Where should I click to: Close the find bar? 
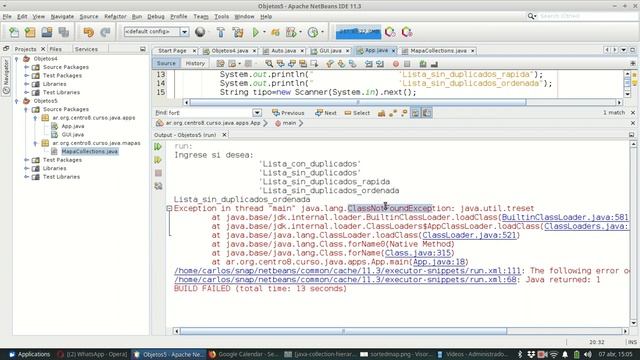[x=633, y=113]
